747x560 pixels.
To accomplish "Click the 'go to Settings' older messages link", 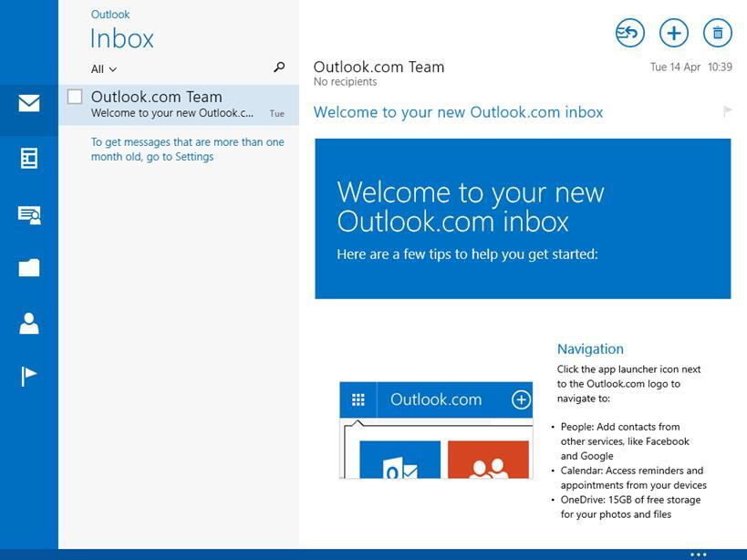I will pyautogui.click(x=187, y=149).
